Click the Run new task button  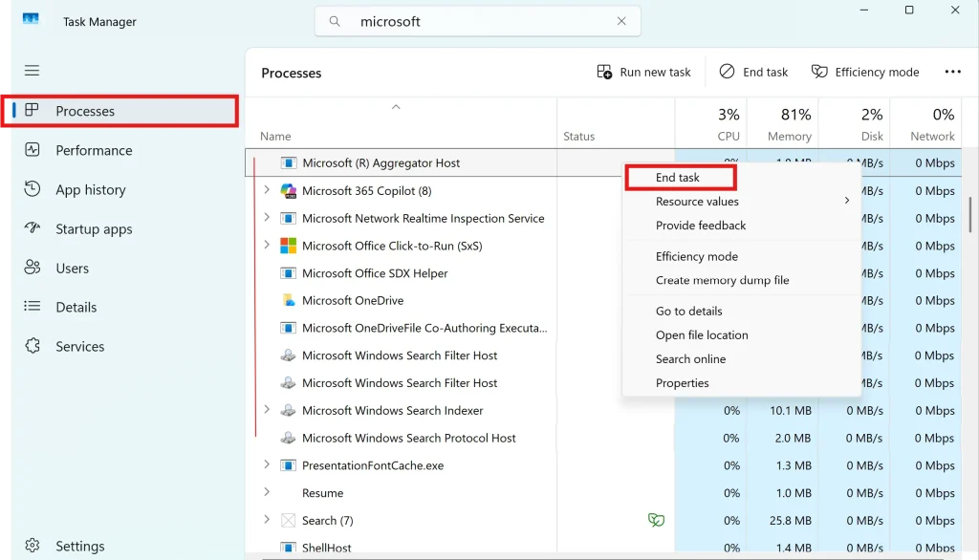643,71
